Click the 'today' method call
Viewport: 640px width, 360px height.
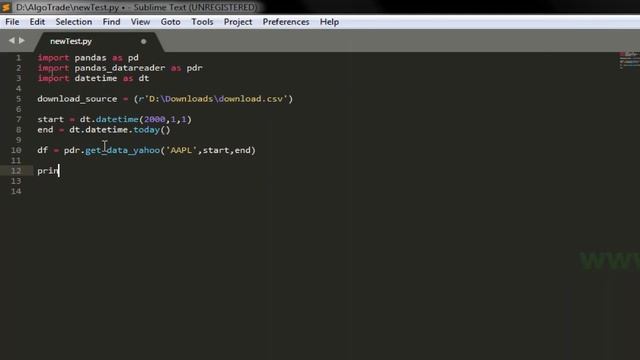point(147,130)
